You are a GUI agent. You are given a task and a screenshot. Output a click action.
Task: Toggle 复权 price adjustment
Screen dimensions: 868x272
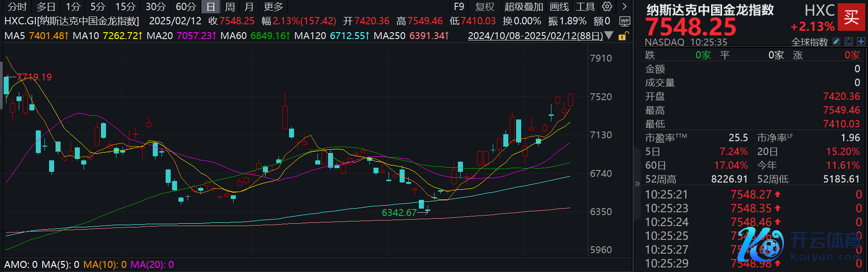pyautogui.click(x=484, y=7)
